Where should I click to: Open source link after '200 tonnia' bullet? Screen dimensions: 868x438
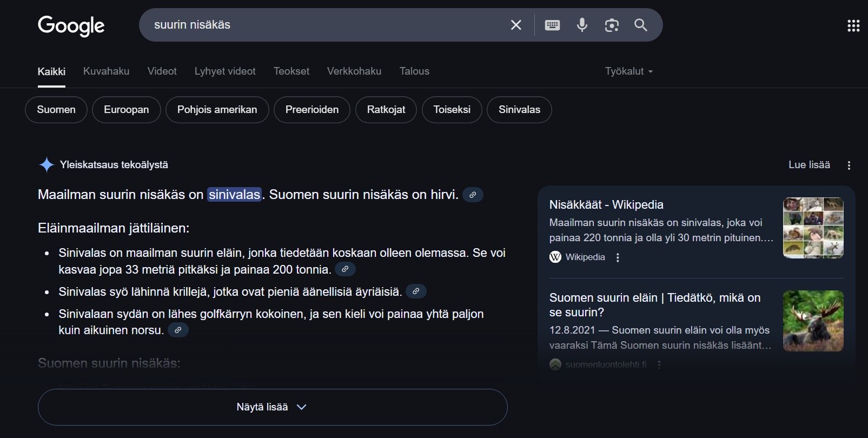coord(345,269)
